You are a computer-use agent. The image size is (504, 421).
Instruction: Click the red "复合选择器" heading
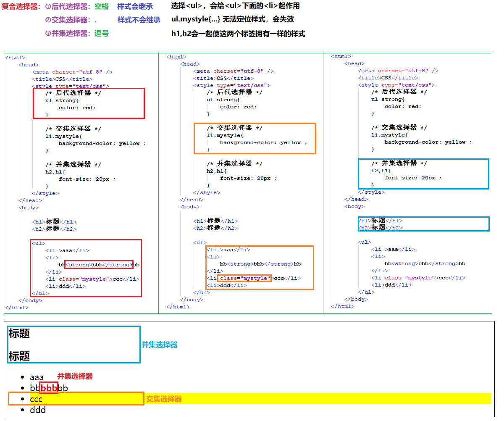[x=21, y=6]
